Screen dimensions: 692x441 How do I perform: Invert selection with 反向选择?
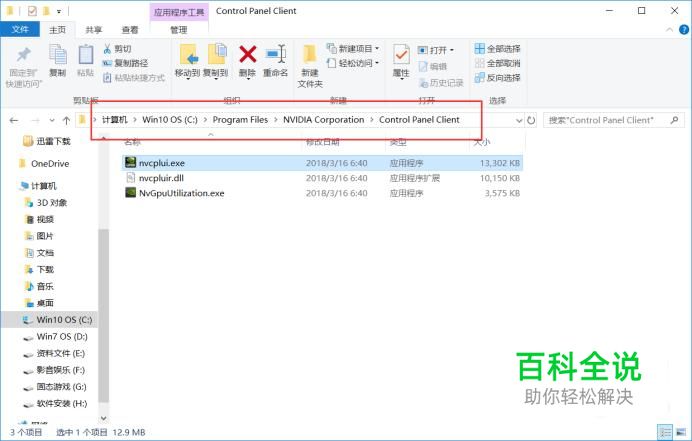tap(497, 78)
